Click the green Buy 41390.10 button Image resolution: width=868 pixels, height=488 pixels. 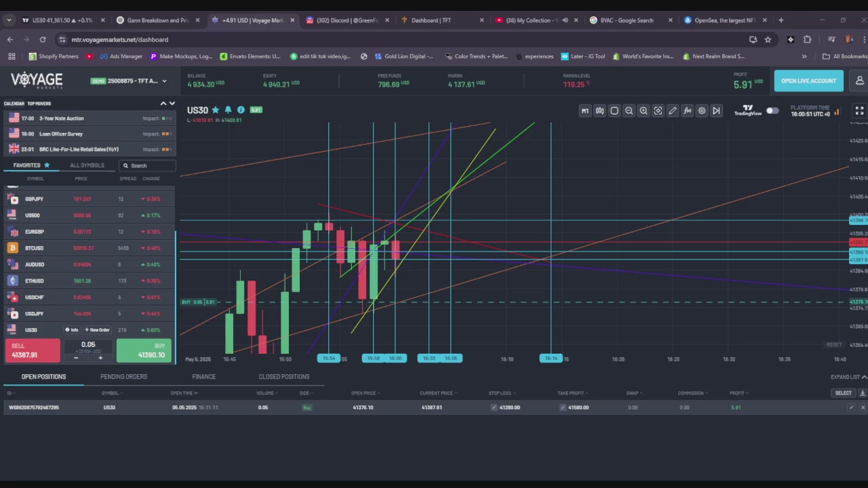[x=144, y=350]
